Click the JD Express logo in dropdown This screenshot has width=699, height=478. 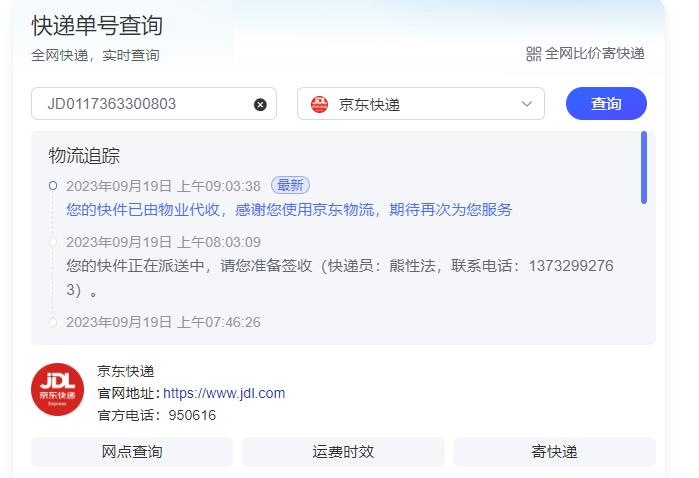tap(319, 104)
